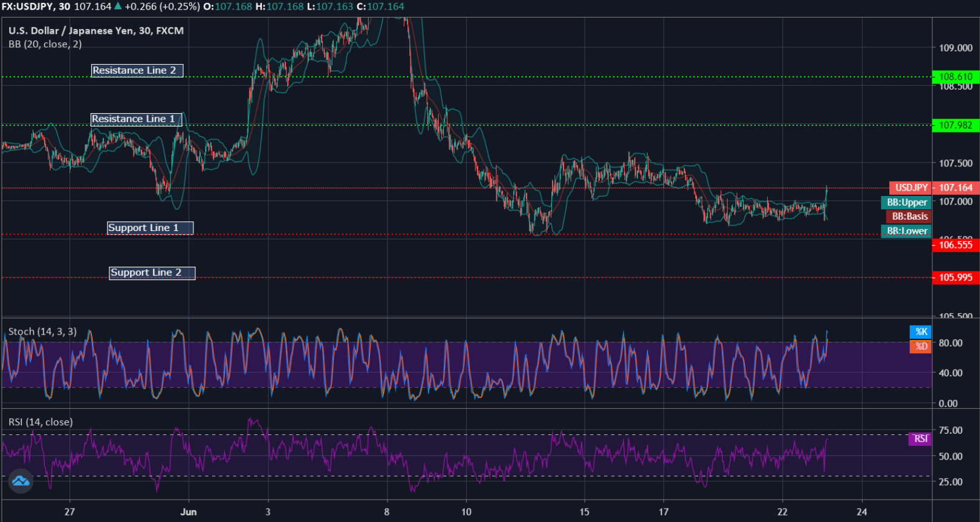Screen dimensions: 980x522
Task: Click the 50.00 RSI scale value
Action: (x=950, y=457)
